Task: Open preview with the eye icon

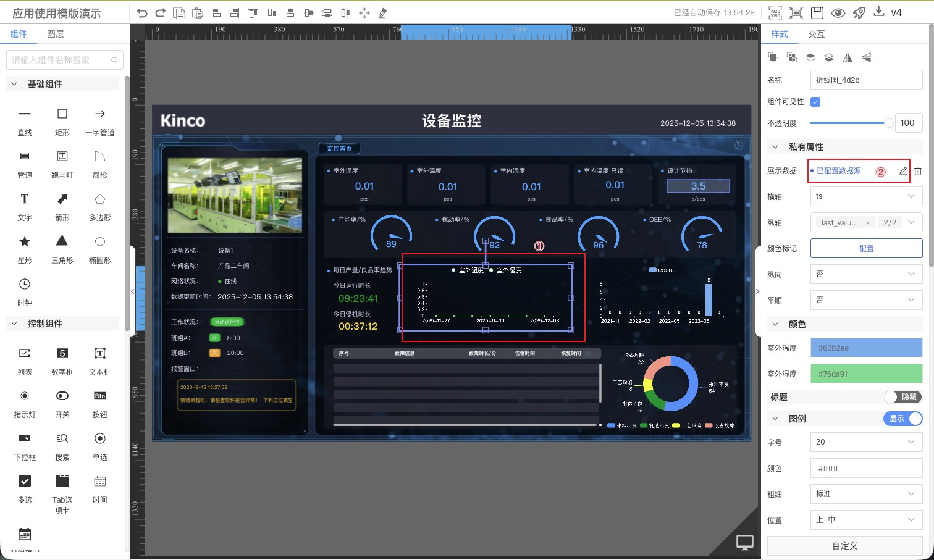Action: 838,13
